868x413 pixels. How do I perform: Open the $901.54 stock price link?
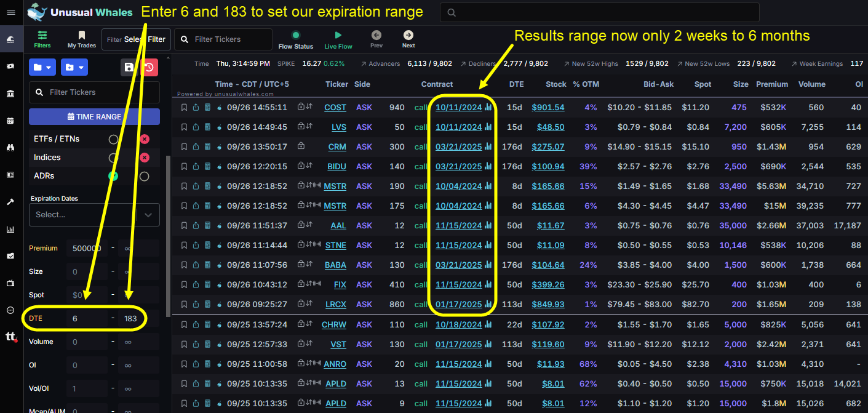tap(548, 107)
